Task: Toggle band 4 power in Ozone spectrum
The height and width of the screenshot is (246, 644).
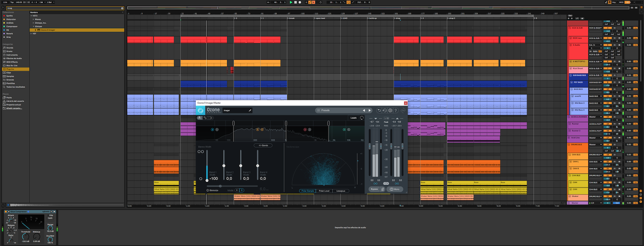Action: pyautogui.click(x=344, y=129)
